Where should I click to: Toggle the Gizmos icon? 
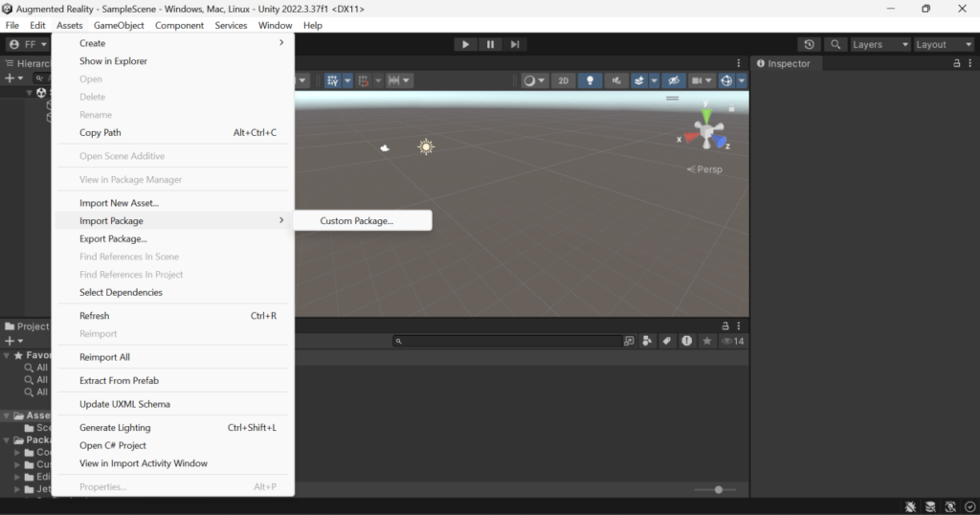(726, 80)
